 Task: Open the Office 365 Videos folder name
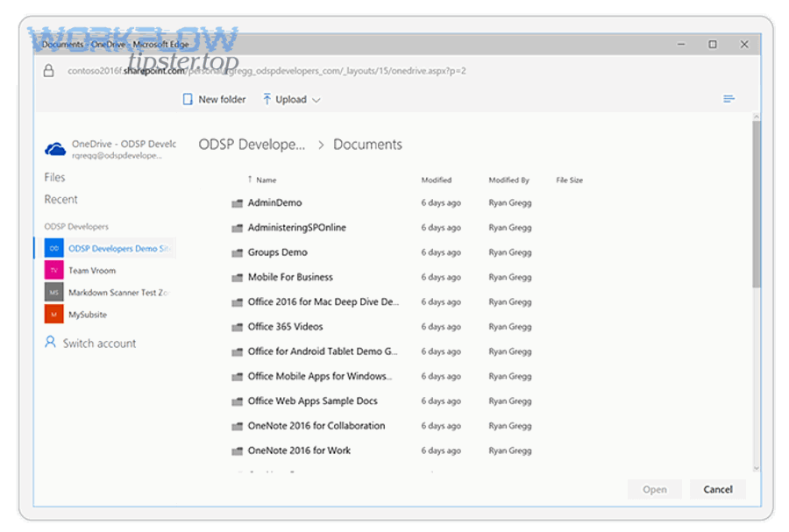click(285, 326)
